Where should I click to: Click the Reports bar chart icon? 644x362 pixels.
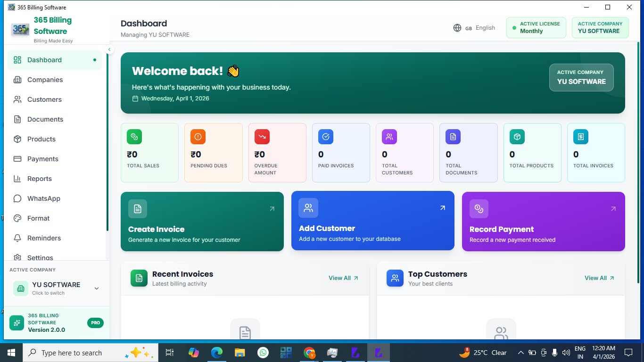[17, 179]
